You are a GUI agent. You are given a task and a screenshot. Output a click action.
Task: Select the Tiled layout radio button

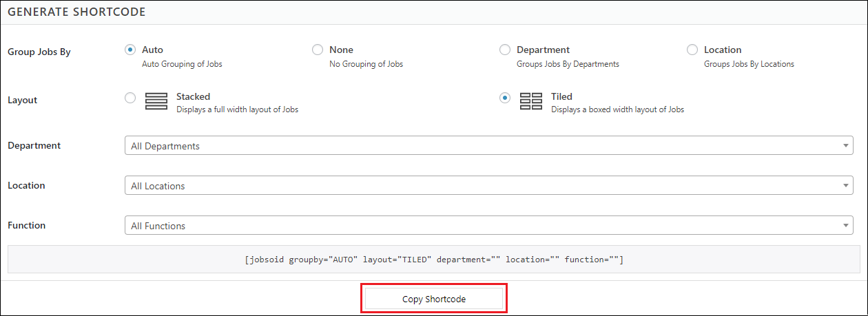pos(505,98)
